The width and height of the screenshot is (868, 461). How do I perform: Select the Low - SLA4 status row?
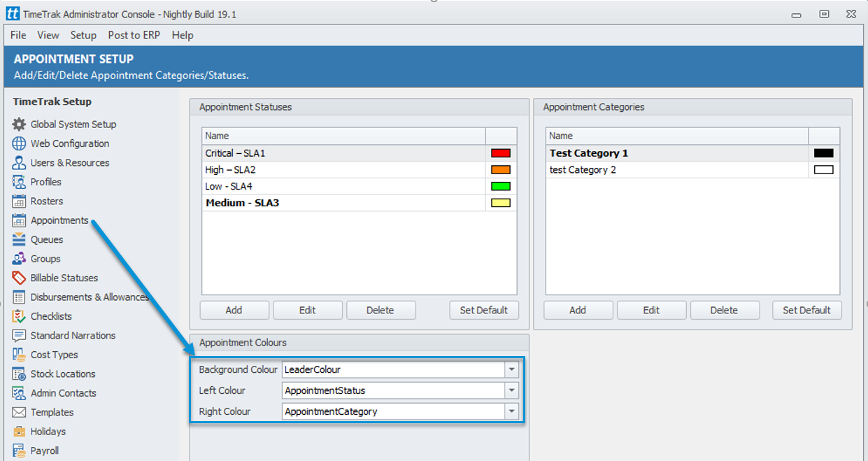(x=360, y=187)
